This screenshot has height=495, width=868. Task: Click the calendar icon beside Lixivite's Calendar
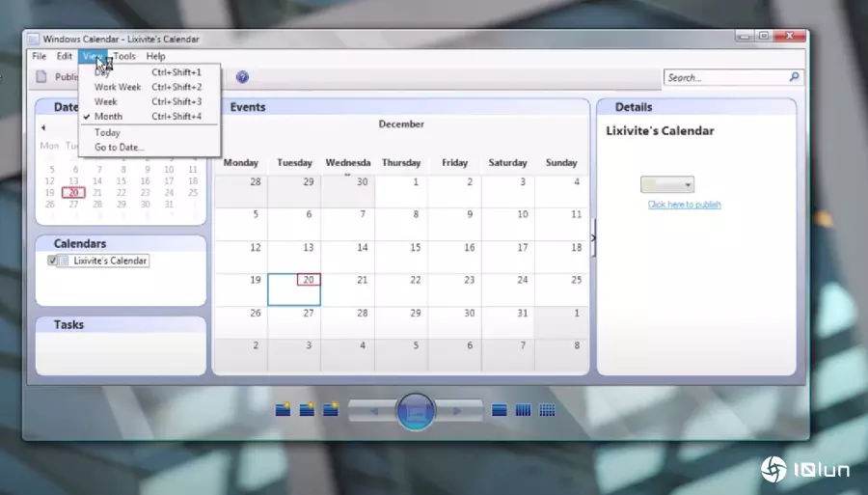tap(64, 261)
